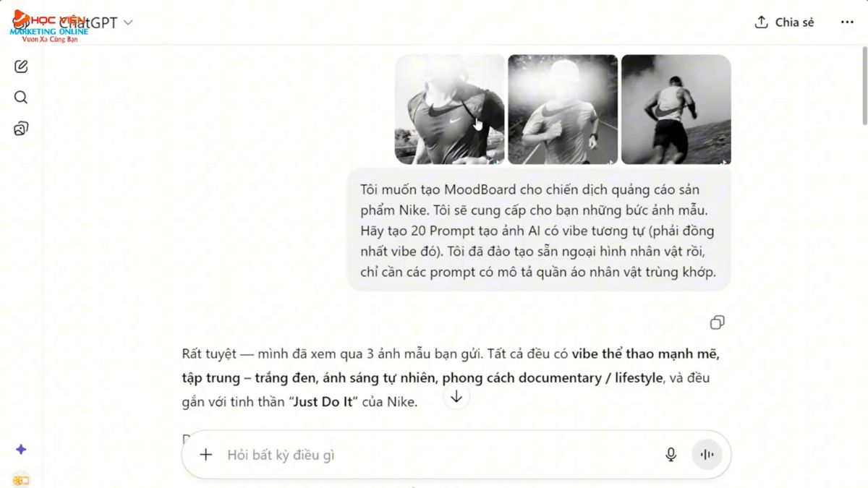The image size is (868, 488).
Task: Expand the ChatGPT model selector chevron
Action: [x=128, y=22]
